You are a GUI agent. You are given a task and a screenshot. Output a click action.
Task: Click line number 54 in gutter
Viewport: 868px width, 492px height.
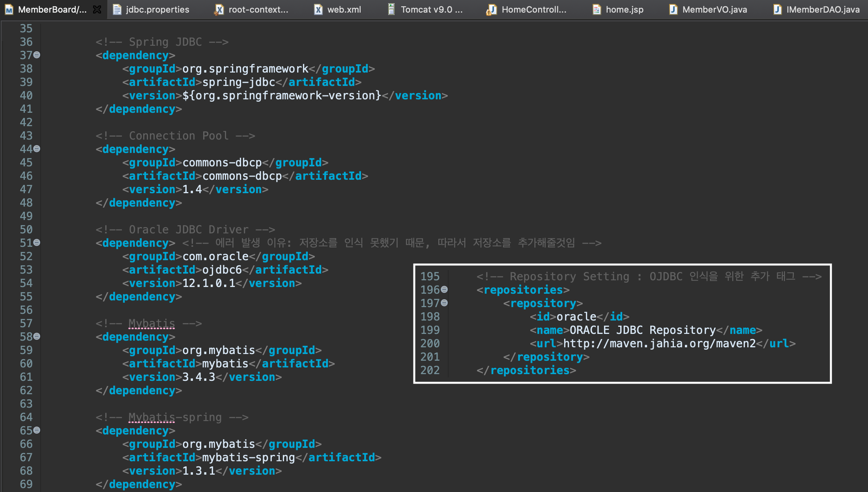point(26,283)
